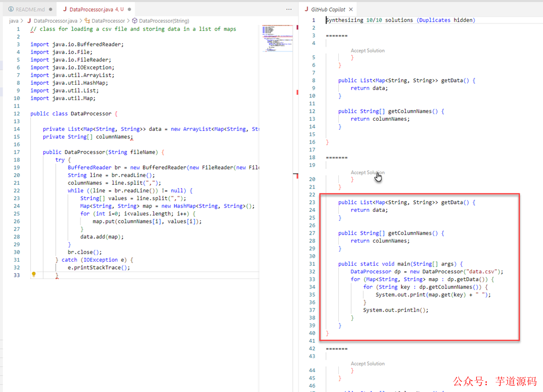Click the '=======' separator on Copilot line 42
Image resolution: width=543 pixels, height=392 pixels.
(x=337, y=349)
